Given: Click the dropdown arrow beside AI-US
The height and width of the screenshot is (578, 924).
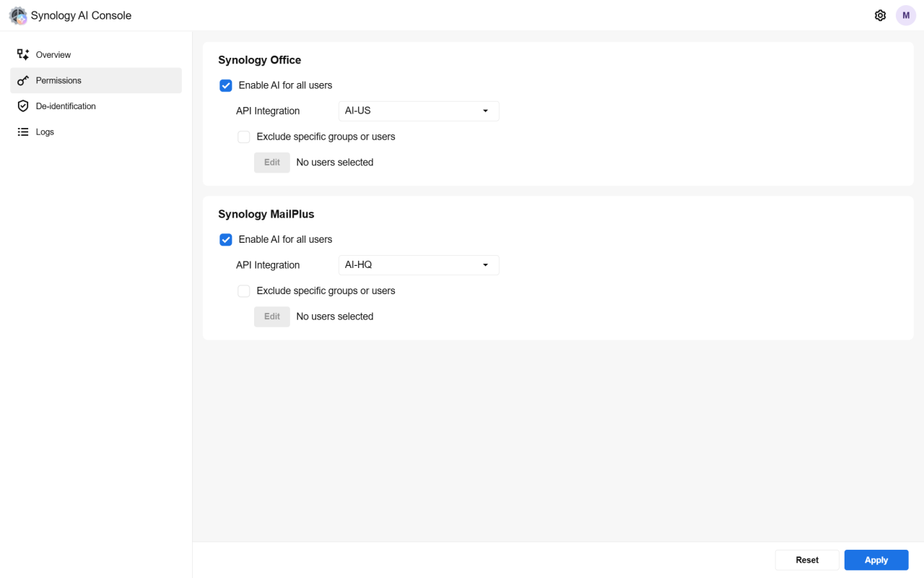Looking at the screenshot, I should click(x=485, y=111).
